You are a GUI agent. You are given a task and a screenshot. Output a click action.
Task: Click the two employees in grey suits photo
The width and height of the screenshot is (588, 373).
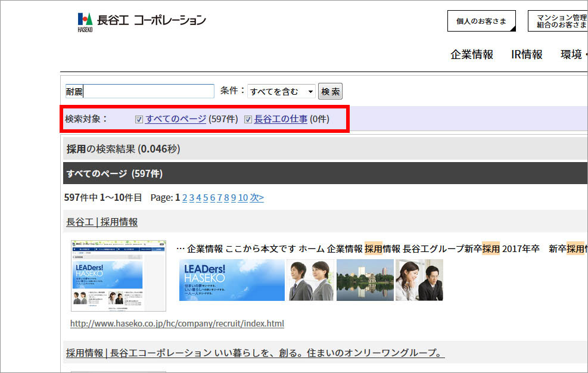310,280
